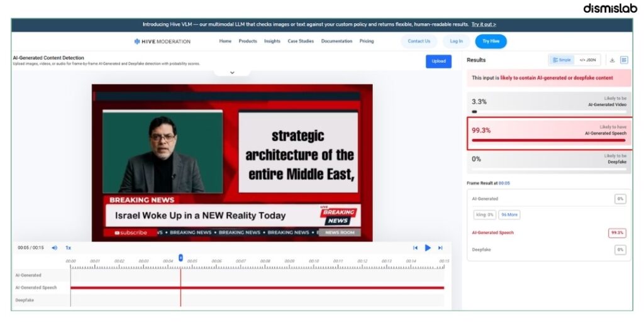Click the kling: 0% tag
This screenshot has width=644, height=330.
[x=485, y=215]
